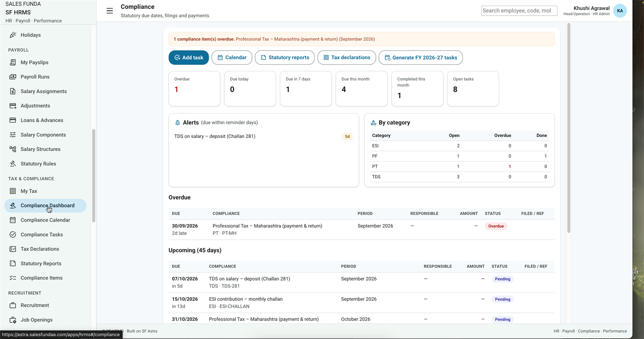Image resolution: width=644 pixels, height=339 pixels.
Task: Click the Tax Declarations sidebar icon
Action: [13, 249]
